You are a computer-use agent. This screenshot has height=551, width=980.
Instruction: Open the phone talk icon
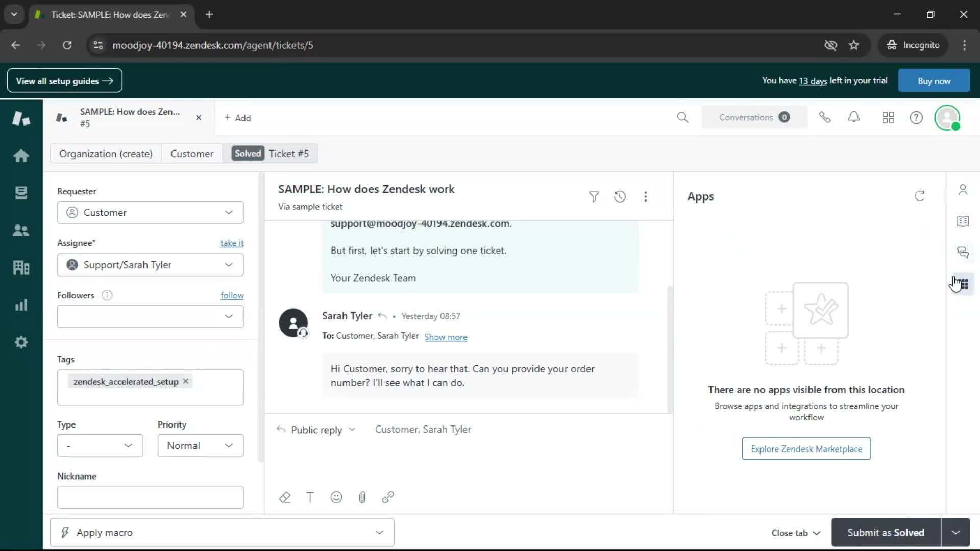coord(825,118)
